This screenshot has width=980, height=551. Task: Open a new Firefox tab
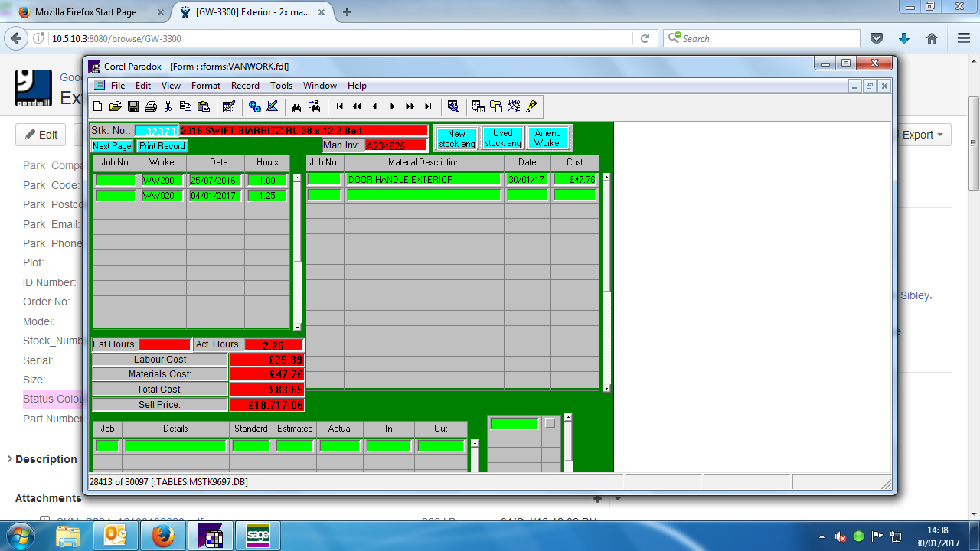347,12
